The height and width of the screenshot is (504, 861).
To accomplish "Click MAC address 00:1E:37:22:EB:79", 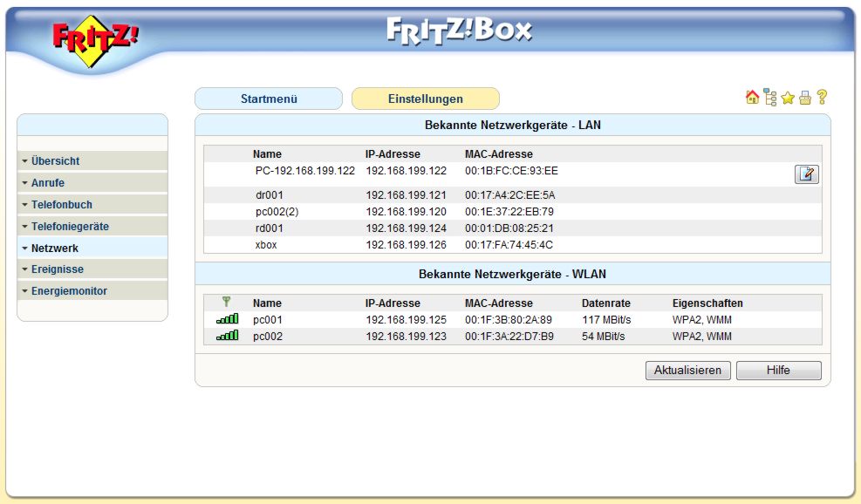I will pos(509,211).
